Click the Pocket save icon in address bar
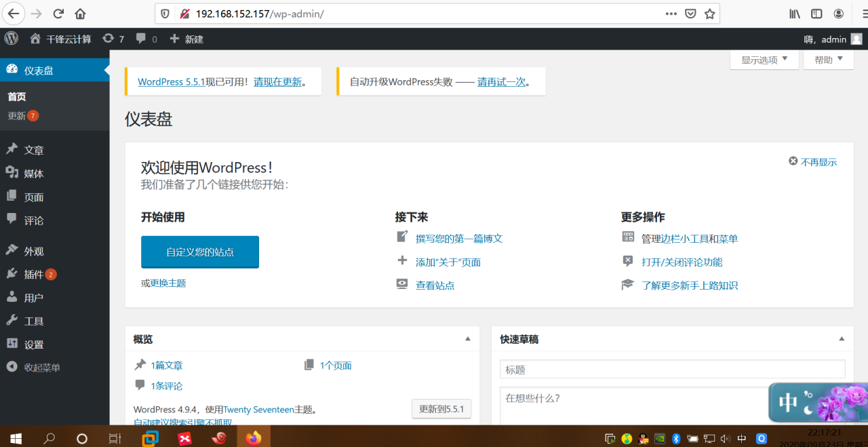The width and height of the screenshot is (868, 447). click(x=690, y=14)
